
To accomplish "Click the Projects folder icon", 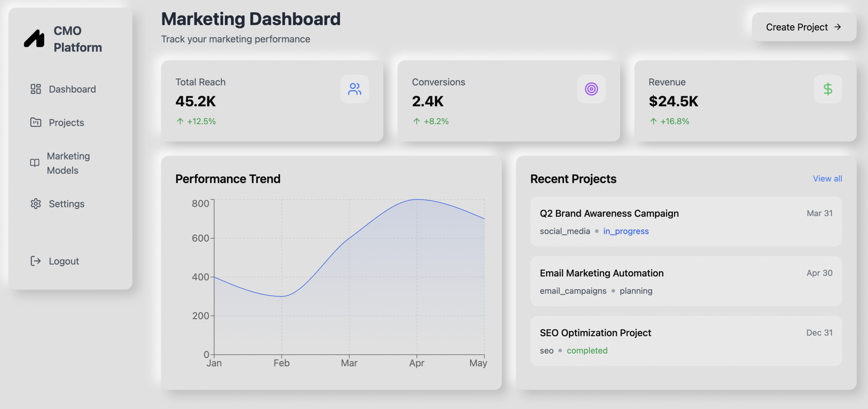I will (x=36, y=122).
